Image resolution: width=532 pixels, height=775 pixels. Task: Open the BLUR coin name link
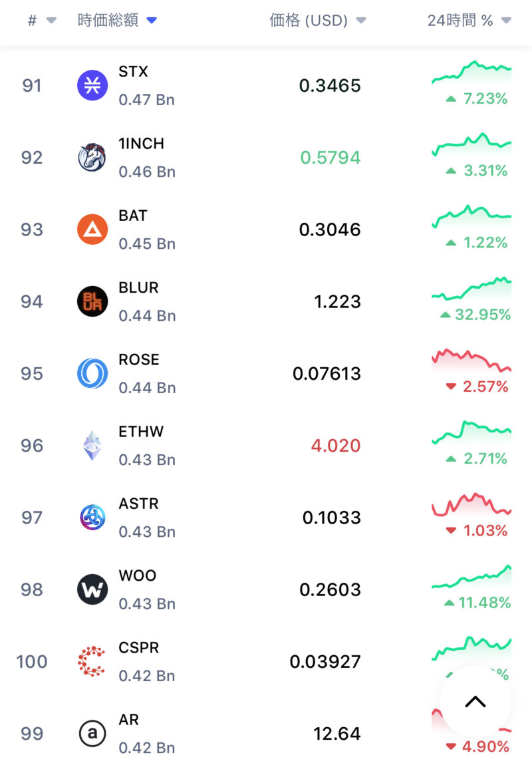pos(138,287)
